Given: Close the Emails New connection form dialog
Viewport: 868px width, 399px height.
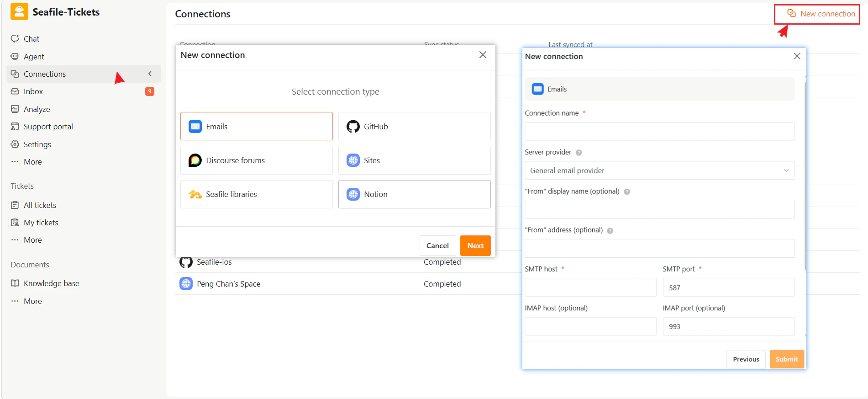Looking at the screenshot, I should pyautogui.click(x=797, y=56).
